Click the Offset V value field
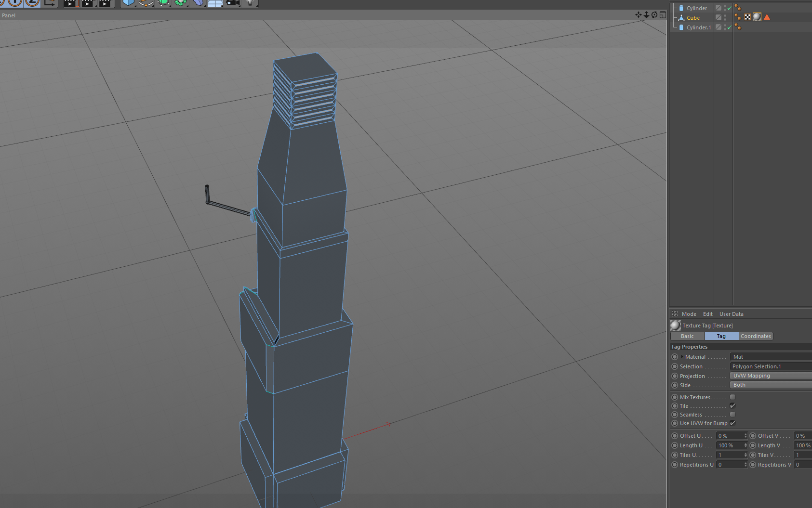 pyautogui.click(x=803, y=436)
